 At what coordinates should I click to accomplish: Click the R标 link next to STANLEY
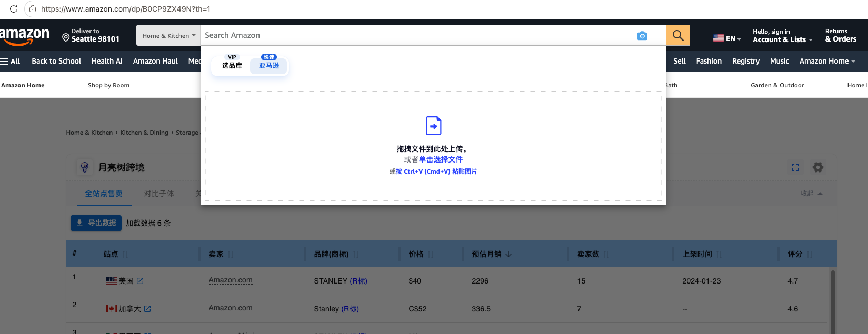click(x=358, y=281)
